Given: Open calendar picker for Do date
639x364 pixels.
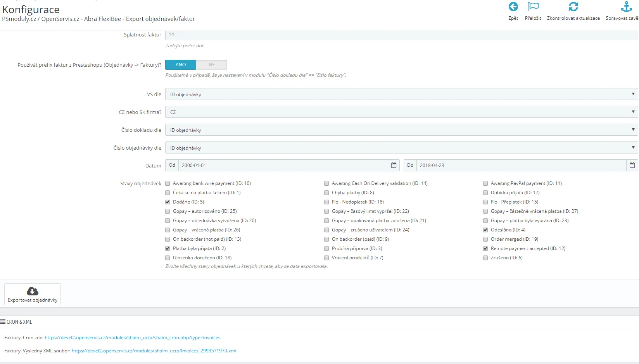Looking at the screenshot, I should point(632,166).
